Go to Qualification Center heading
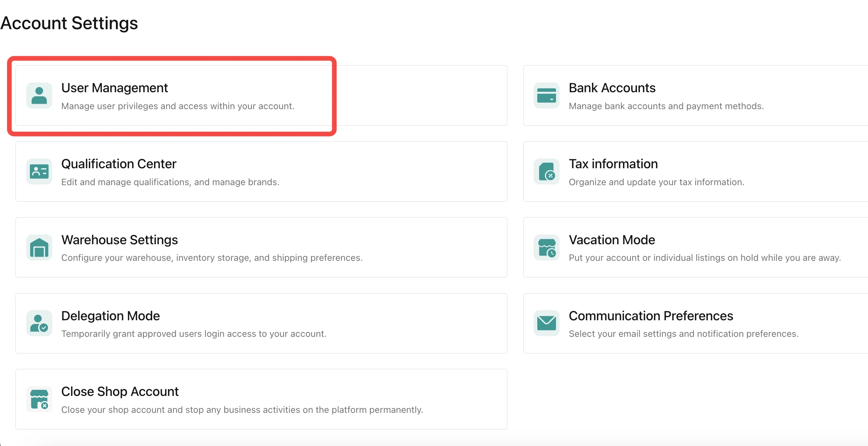Viewport: 868px width, 446px height. click(x=119, y=164)
